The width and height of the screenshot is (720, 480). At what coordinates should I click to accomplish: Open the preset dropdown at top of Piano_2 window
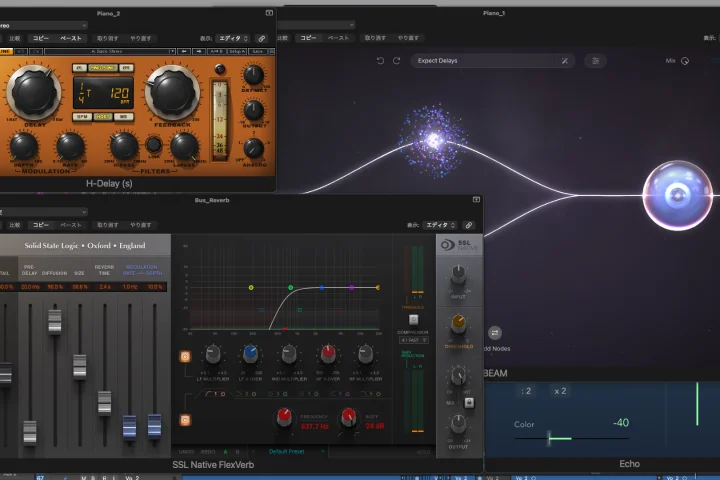pos(43,26)
